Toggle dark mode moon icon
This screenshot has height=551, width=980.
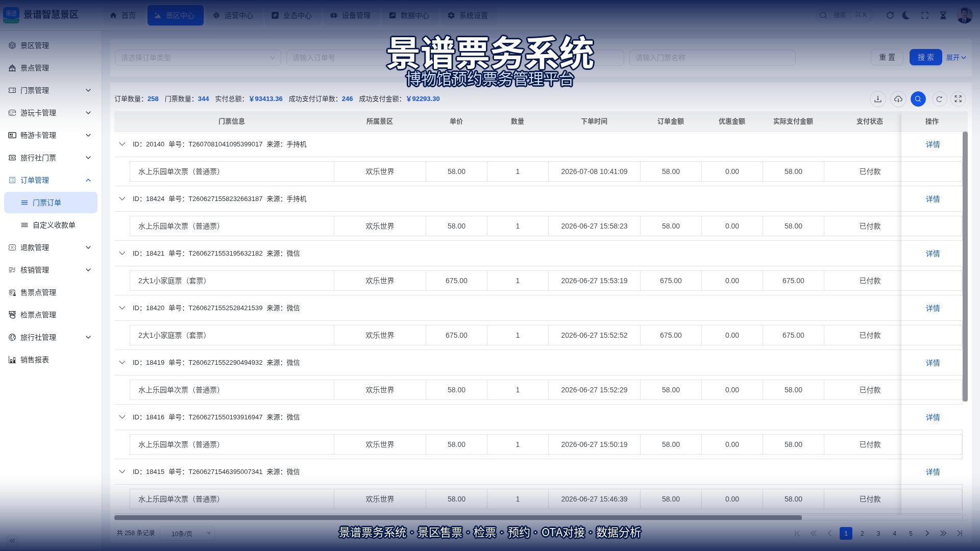click(x=906, y=15)
